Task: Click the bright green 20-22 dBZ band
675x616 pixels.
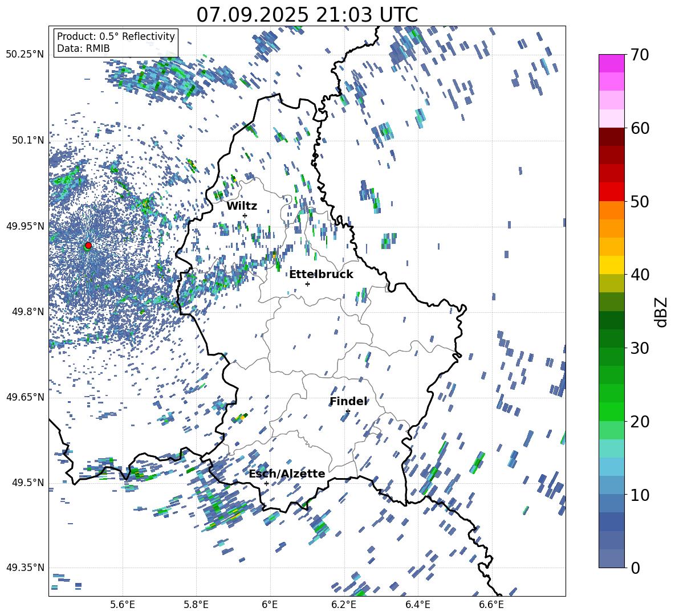Action: pyautogui.click(x=611, y=411)
